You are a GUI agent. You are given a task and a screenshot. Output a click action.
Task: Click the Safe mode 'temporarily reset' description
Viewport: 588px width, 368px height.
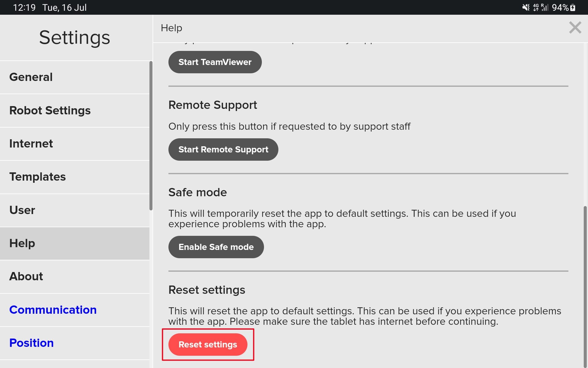[x=342, y=219]
